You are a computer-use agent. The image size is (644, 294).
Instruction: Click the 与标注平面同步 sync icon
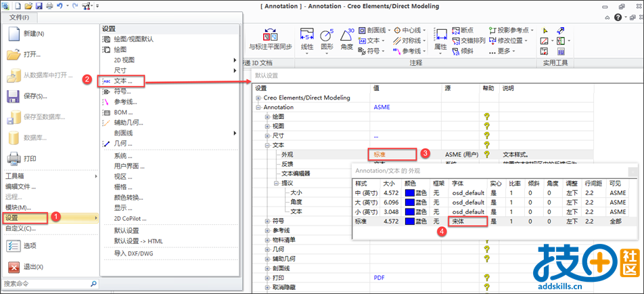(271, 35)
